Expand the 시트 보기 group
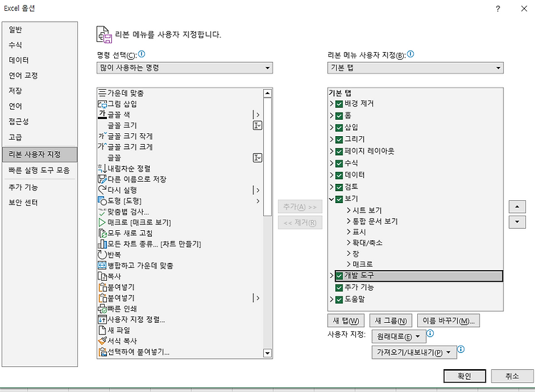The height and width of the screenshot is (392, 535). [x=349, y=210]
